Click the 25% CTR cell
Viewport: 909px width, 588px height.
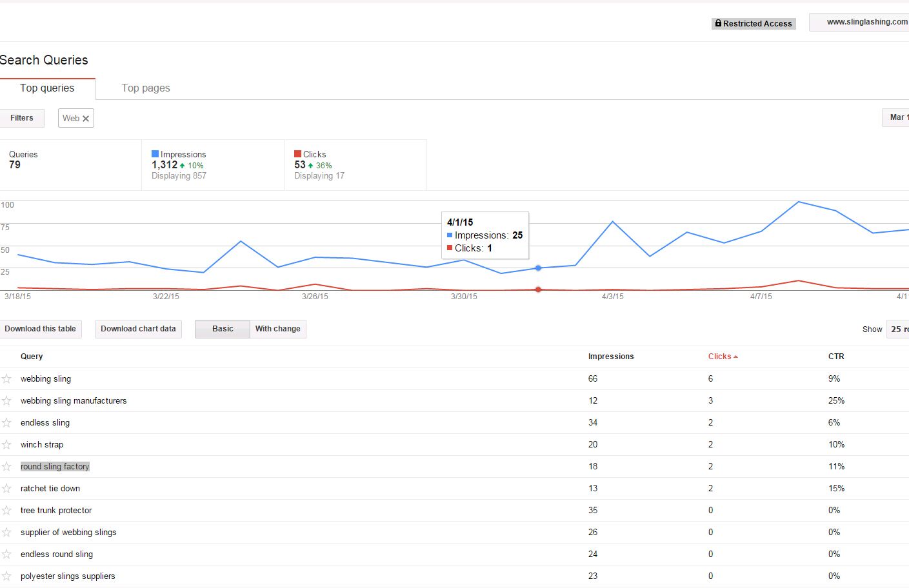836,400
